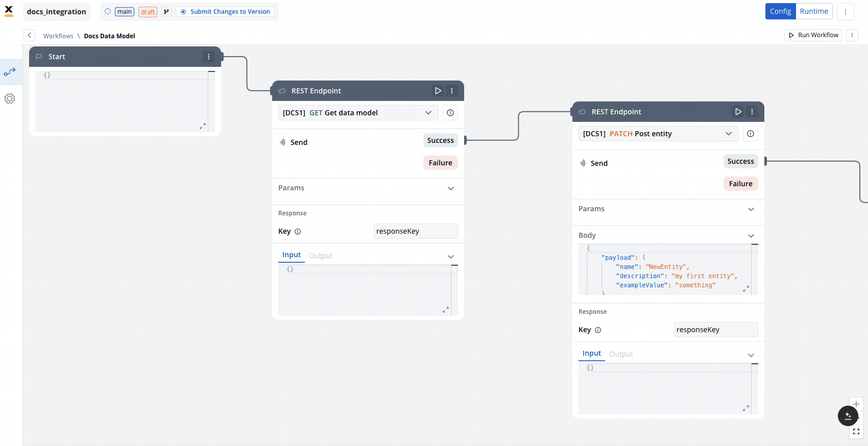Screen dimensions: 868x446
Task: Click Submit Changes to Version
Action: pyautogui.click(x=225, y=12)
